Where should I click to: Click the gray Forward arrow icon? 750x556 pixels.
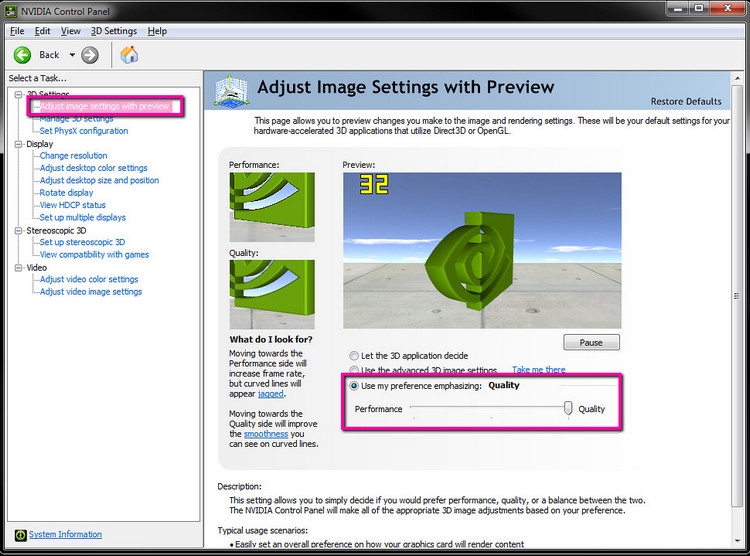pos(89,55)
